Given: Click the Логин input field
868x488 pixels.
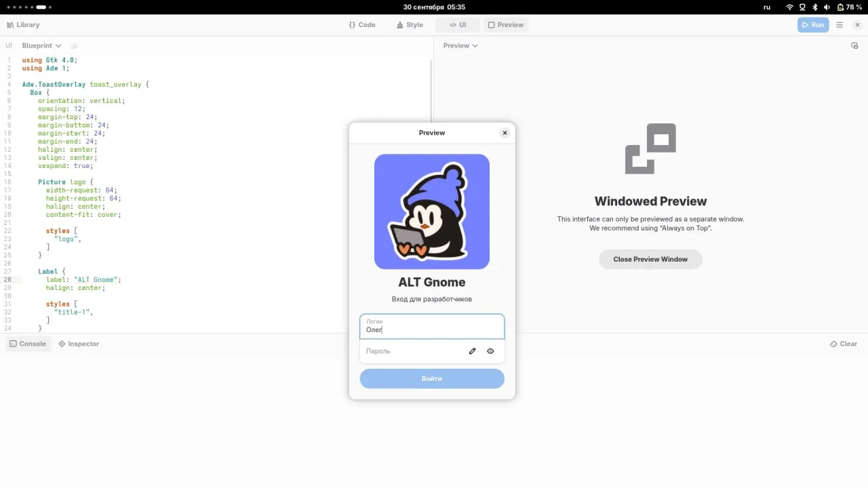Looking at the screenshot, I should pos(432,326).
